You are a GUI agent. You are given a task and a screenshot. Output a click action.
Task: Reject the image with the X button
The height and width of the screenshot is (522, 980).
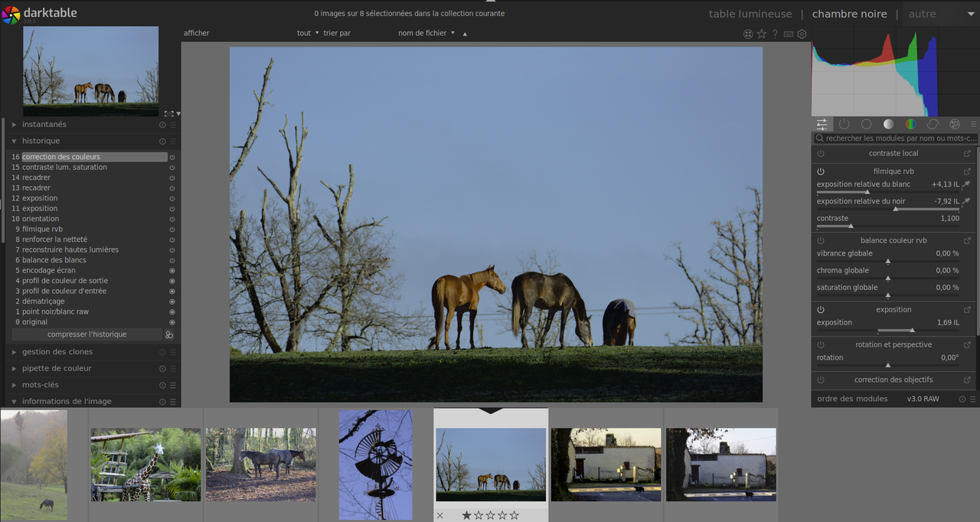tap(440, 515)
